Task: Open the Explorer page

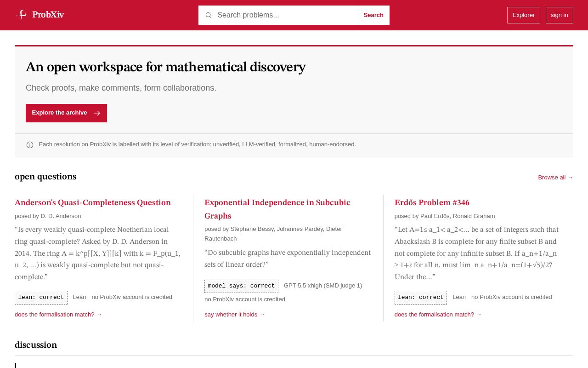Action: [524, 15]
